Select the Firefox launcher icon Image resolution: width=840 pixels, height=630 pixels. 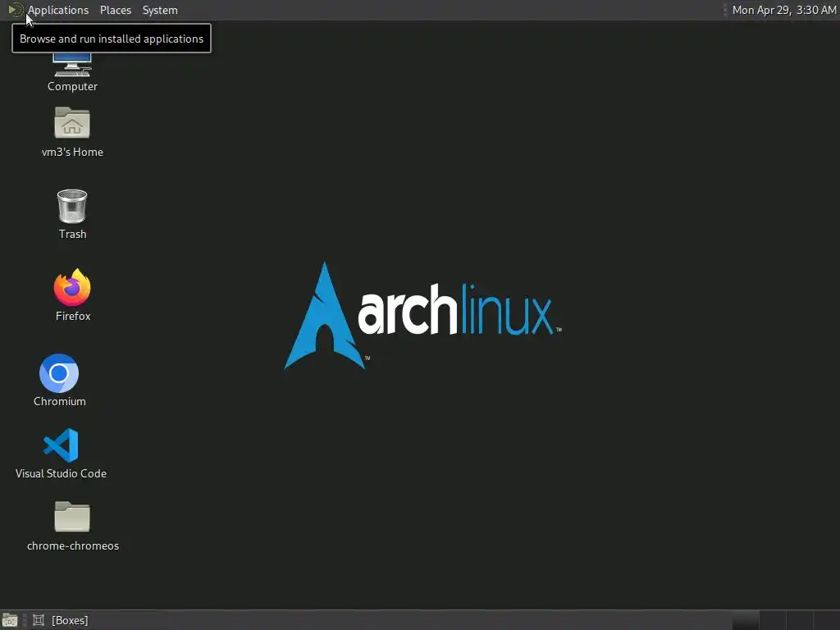click(x=72, y=287)
